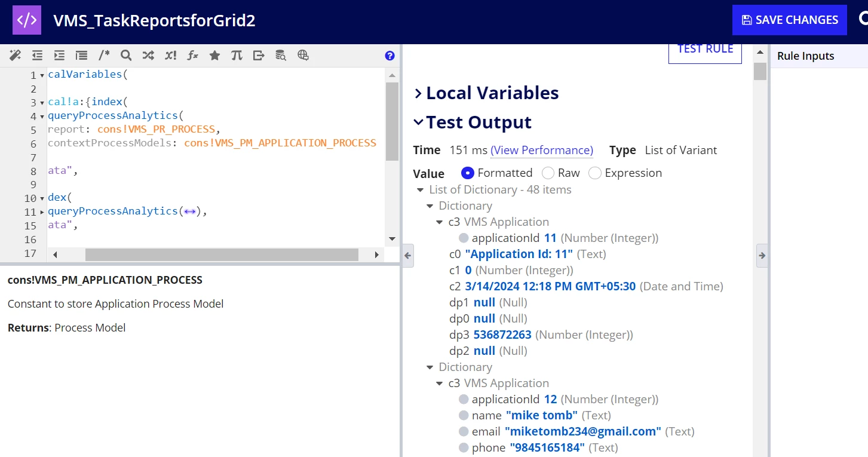
Task: Click the TEST RULE button
Action: pos(705,50)
